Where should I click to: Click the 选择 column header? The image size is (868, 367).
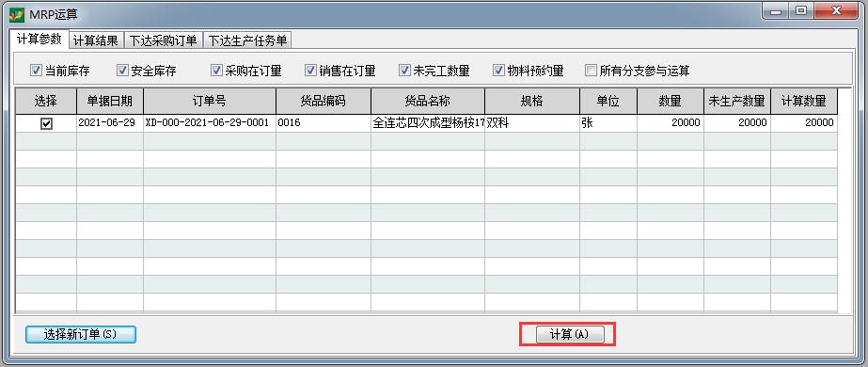coord(46,102)
